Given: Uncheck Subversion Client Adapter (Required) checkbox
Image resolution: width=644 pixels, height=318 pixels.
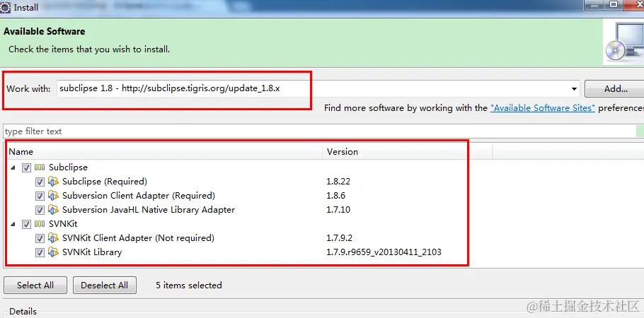Looking at the screenshot, I should click(x=40, y=196).
